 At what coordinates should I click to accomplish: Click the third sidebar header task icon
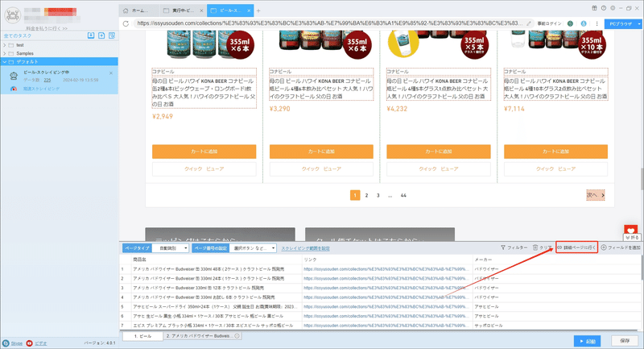[112, 35]
